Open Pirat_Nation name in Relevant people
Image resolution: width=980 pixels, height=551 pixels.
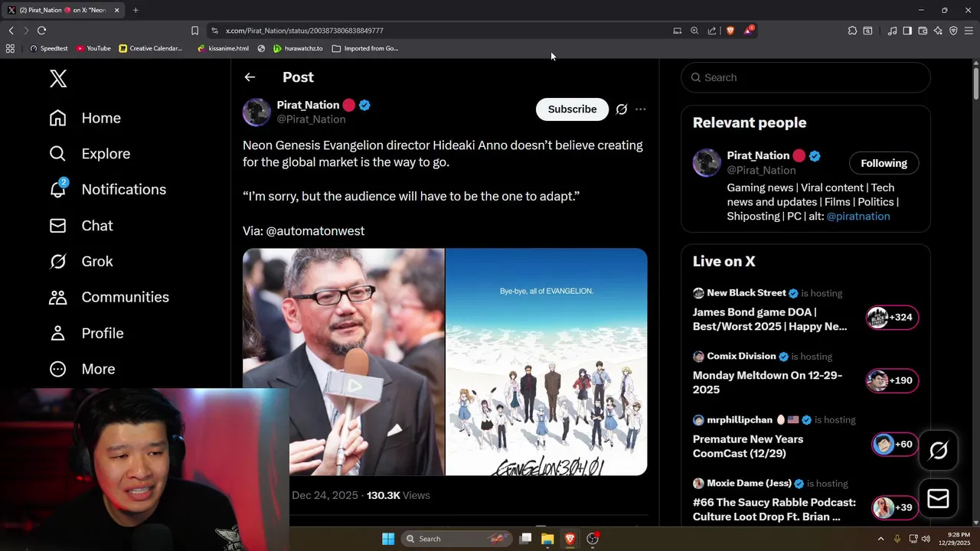pos(758,156)
